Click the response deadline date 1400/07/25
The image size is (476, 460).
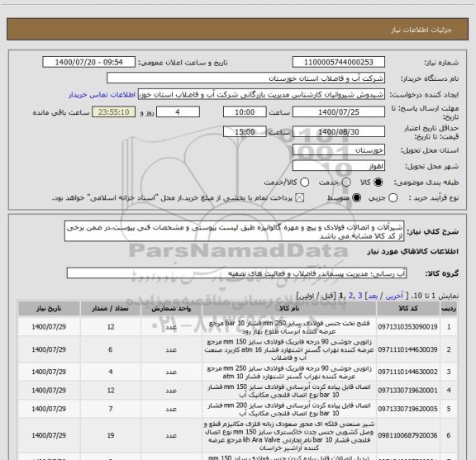click(x=339, y=112)
